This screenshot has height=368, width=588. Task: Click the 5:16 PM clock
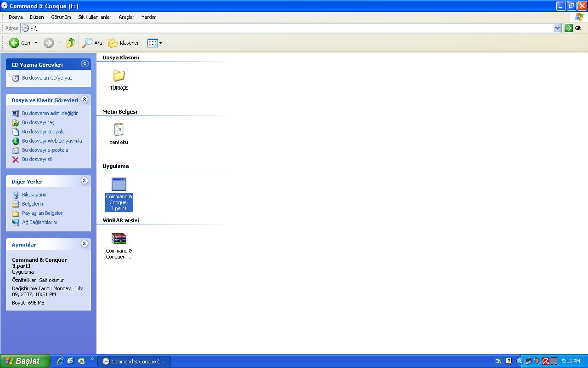(x=571, y=362)
